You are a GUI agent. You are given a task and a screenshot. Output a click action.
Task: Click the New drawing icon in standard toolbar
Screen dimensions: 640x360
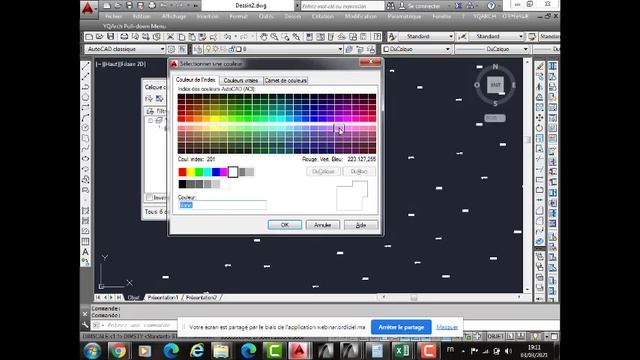89,37
